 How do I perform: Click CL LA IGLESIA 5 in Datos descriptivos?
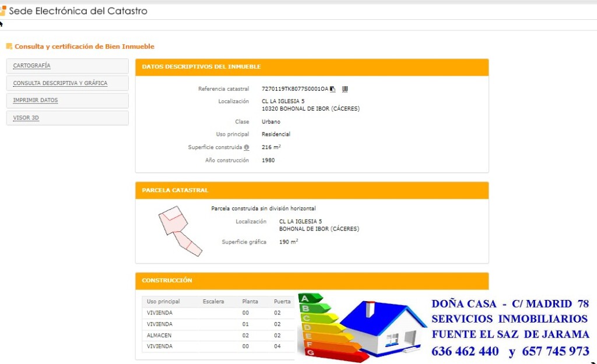[x=283, y=101]
